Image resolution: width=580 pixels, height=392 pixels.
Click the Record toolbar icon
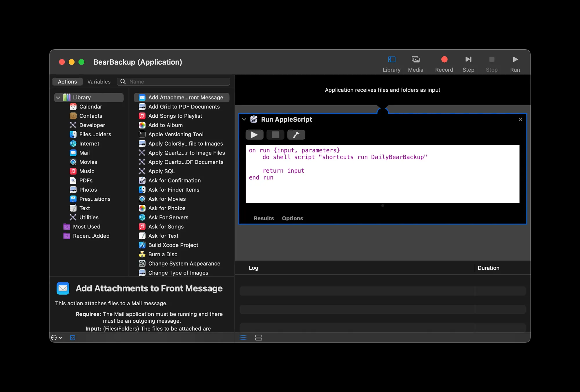pyautogui.click(x=444, y=59)
